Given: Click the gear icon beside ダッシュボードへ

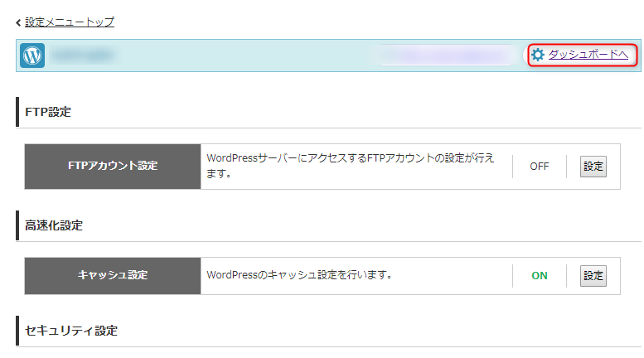Looking at the screenshot, I should tap(538, 55).
